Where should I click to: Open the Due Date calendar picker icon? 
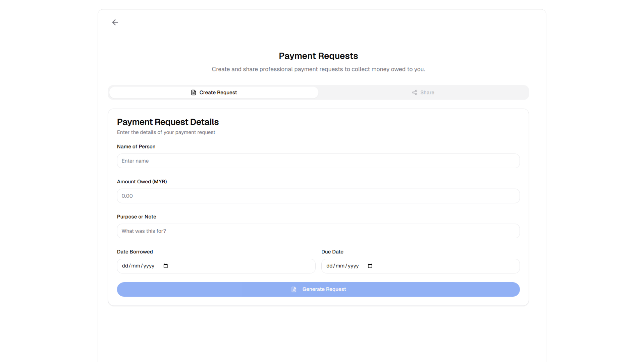point(370,266)
